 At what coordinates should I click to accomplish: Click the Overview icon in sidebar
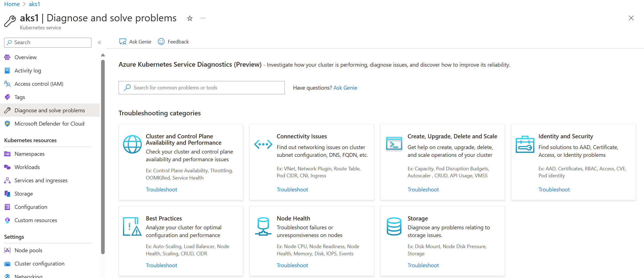tap(7, 57)
